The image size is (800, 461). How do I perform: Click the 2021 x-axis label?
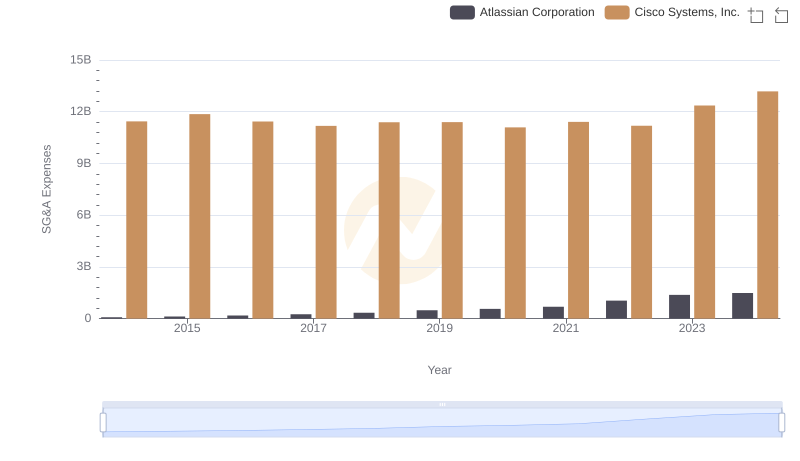[x=565, y=328]
